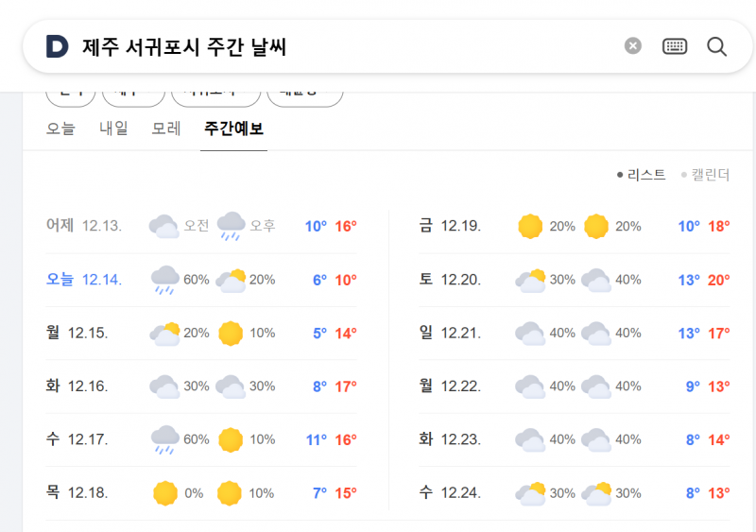
Task: Click the 월 12.15. date label
Action: (77, 333)
